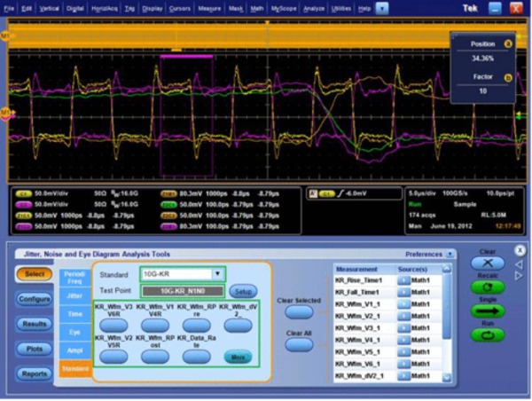The height and width of the screenshot is (401, 532).
Task: Expand the Preferences dropdown
Action: coord(450,254)
